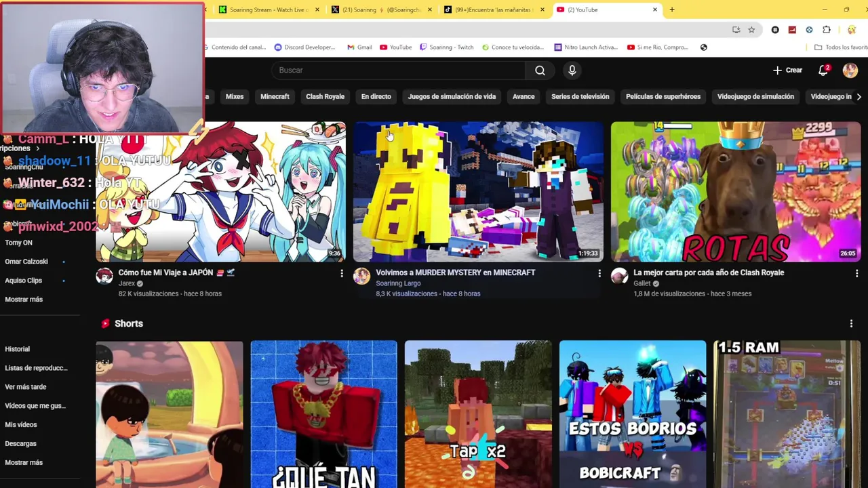Open the ROTAS Clash Royale thumbnail
The height and width of the screenshot is (488, 868).
click(x=736, y=192)
